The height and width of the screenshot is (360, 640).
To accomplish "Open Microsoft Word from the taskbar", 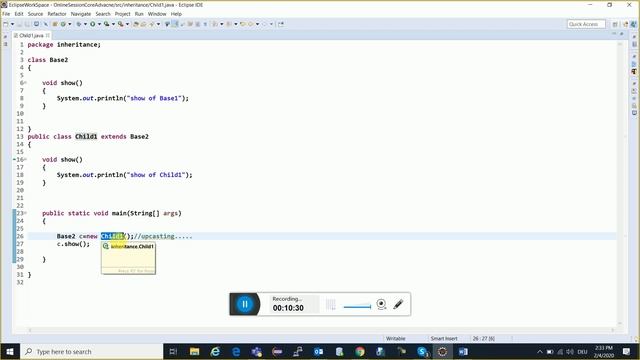I will [463, 351].
